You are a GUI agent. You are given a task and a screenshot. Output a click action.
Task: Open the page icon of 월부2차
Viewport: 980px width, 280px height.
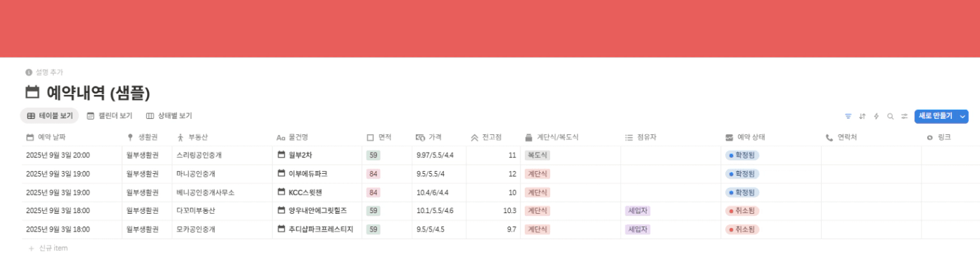(281, 155)
